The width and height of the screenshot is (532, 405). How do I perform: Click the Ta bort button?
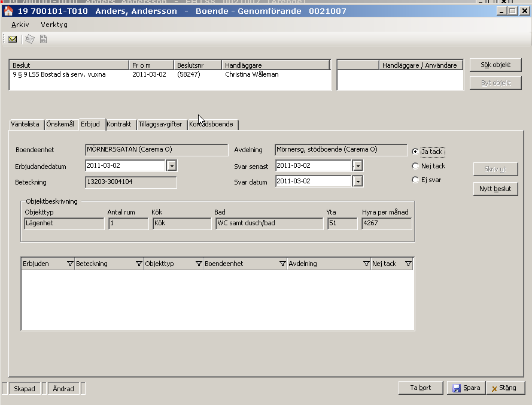coord(421,388)
